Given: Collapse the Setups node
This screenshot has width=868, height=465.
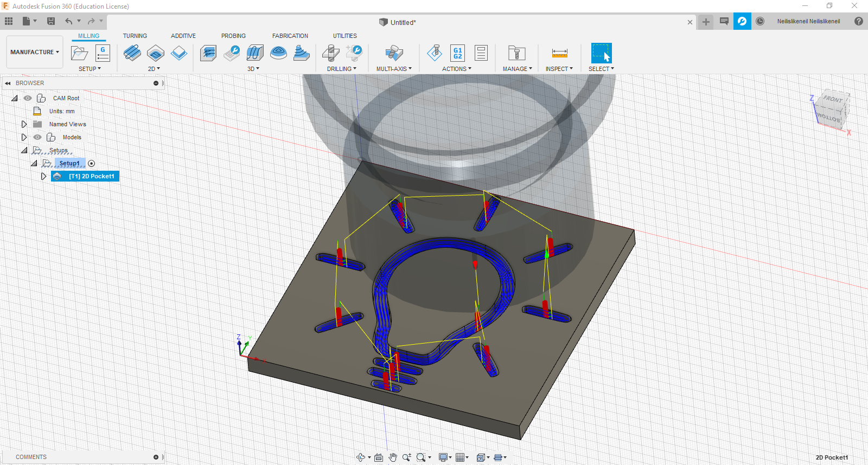Looking at the screenshot, I should point(24,150).
